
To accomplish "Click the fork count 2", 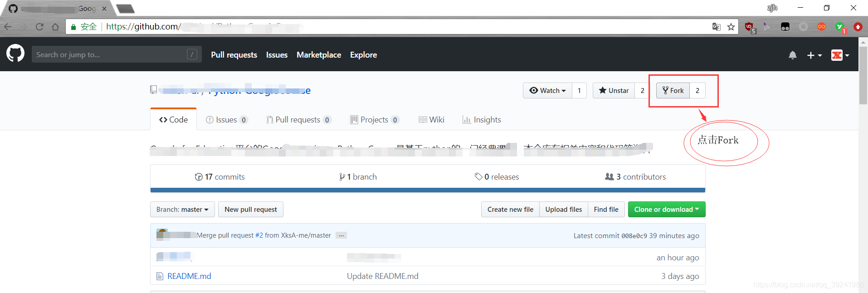I will [x=697, y=90].
